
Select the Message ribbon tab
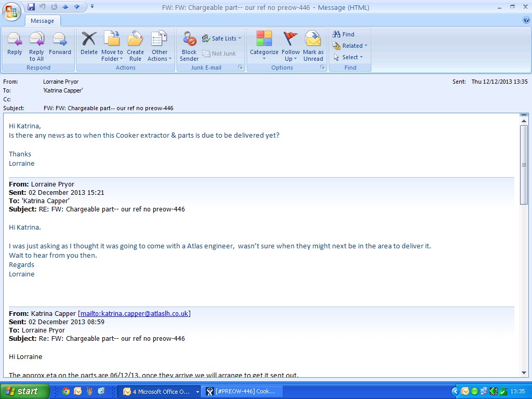[x=43, y=21]
